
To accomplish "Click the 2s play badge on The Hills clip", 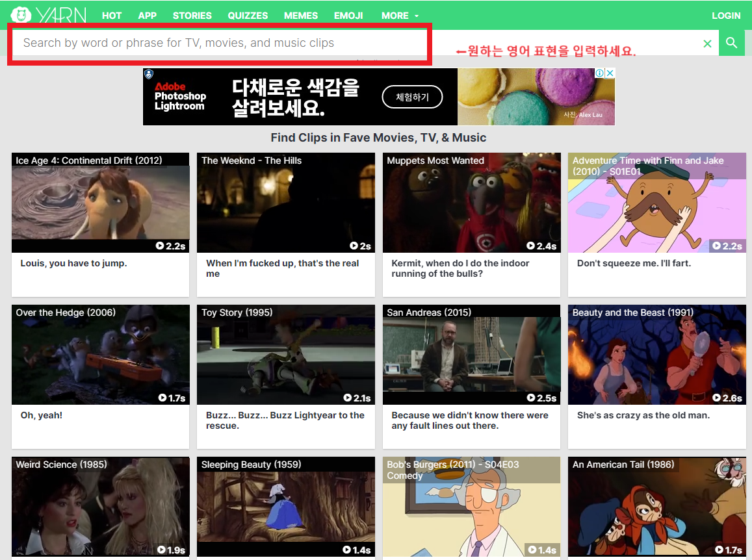I will pyautogui.click(x=360, y=246).
